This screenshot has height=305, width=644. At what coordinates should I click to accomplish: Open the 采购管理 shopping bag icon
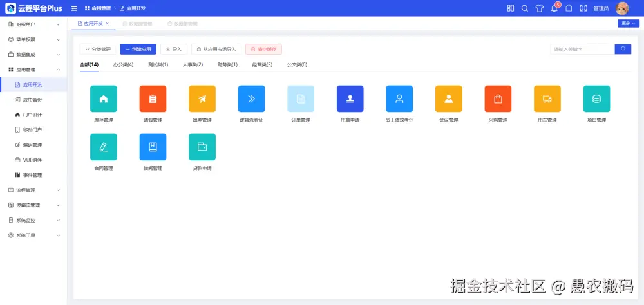click(498, 98)
